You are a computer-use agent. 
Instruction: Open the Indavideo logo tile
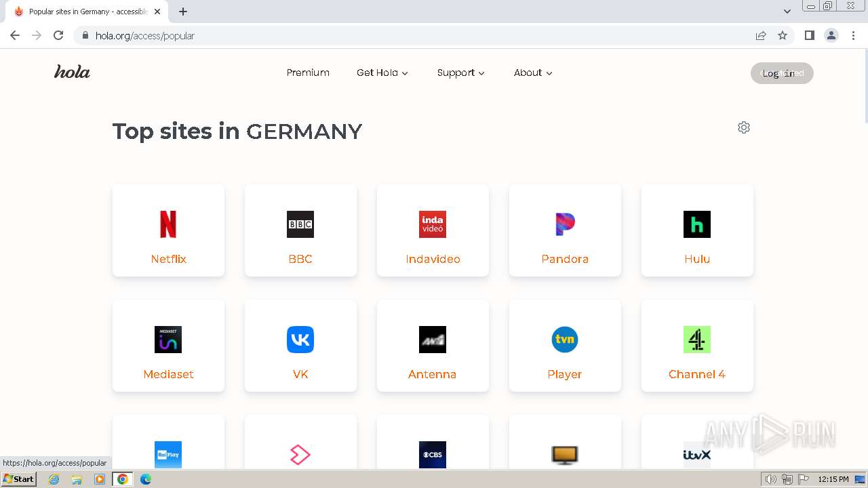(x=433, y=224)
